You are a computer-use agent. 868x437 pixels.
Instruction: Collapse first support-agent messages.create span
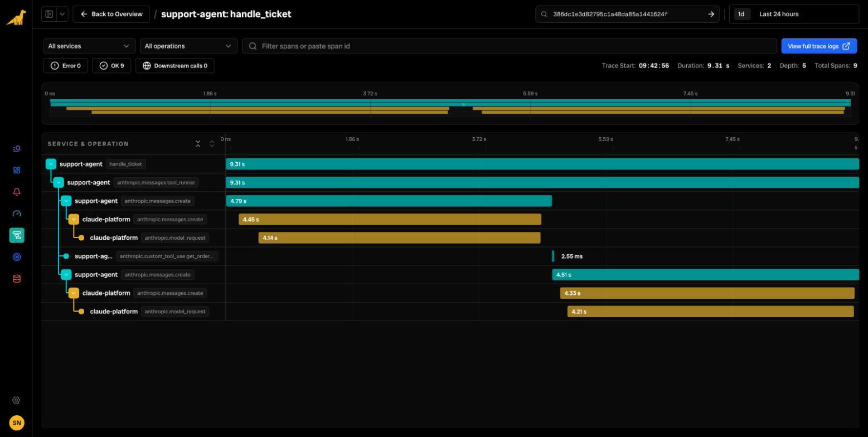[x=66, y=201]
